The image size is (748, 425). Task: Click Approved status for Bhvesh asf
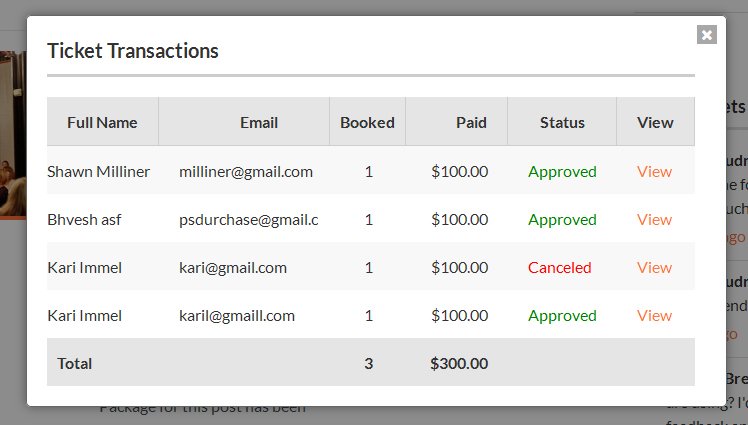[x=562, y=220]
